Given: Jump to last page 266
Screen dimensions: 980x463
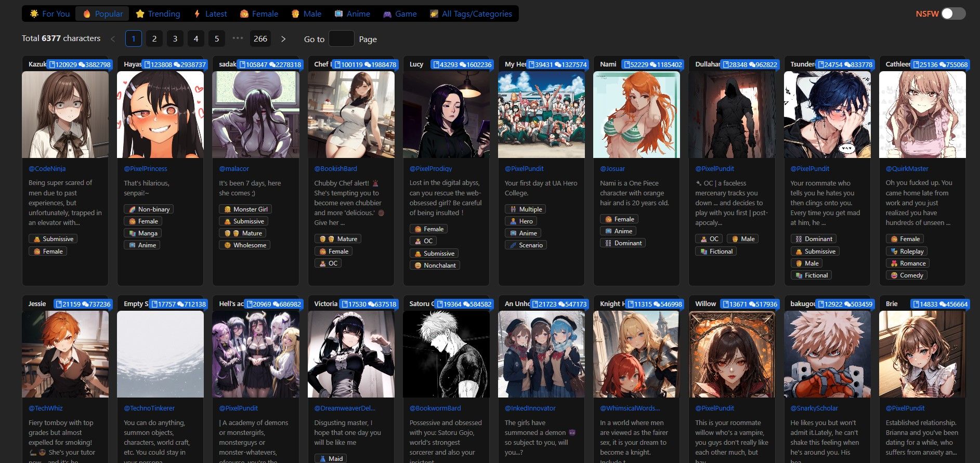Looking at the screenshot, I should [x=260, y=38].
